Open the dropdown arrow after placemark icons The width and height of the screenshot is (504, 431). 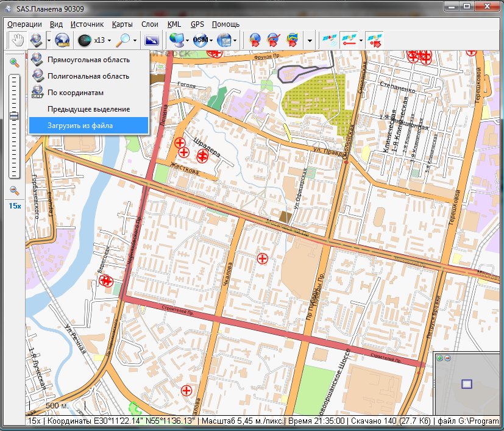310,41
